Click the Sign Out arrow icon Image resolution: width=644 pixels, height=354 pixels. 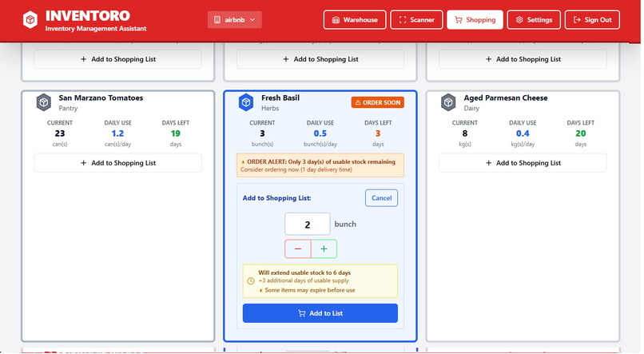tap(577, 20)
